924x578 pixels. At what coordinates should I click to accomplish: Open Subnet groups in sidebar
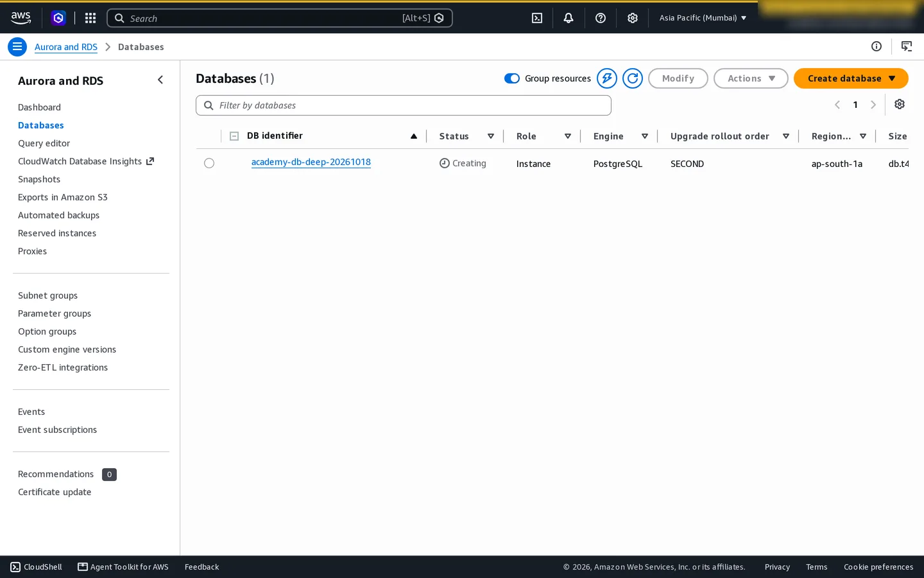47,295
